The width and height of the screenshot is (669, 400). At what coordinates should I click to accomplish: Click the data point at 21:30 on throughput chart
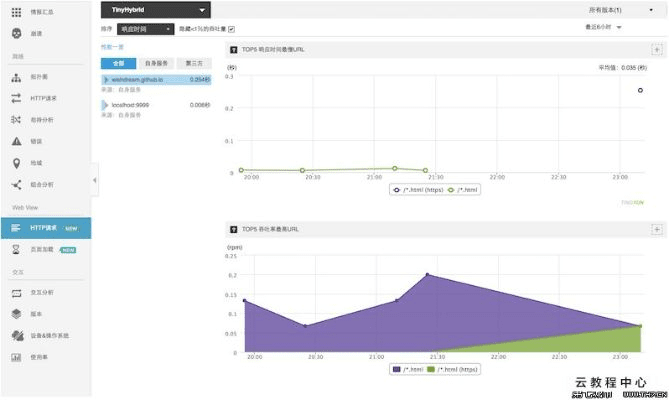(427, 274)
